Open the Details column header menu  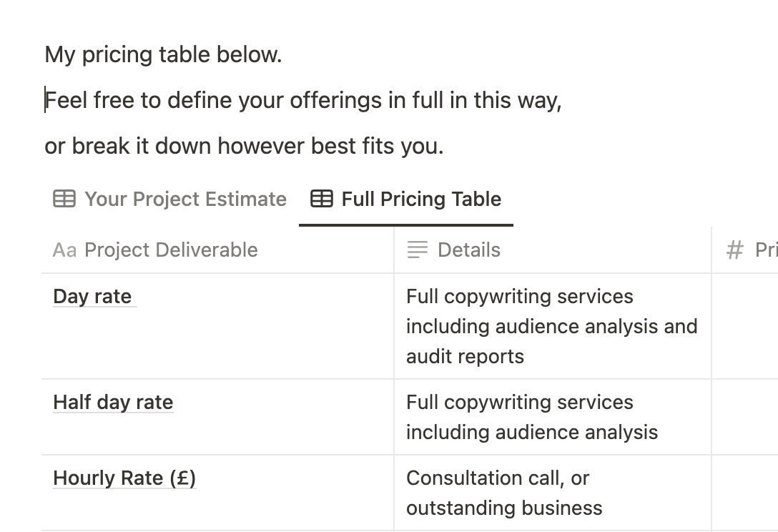tap(553, 250)
